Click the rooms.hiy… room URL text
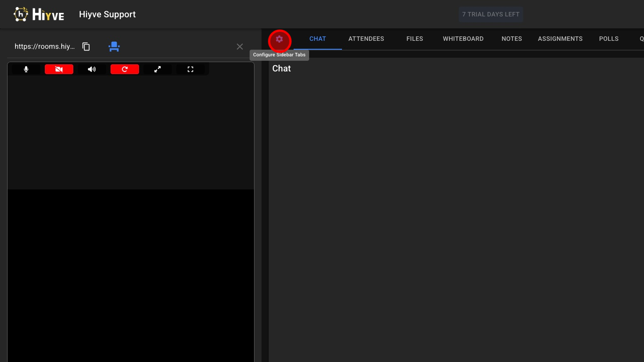This screenshot has width=644, height=362. 44,47
